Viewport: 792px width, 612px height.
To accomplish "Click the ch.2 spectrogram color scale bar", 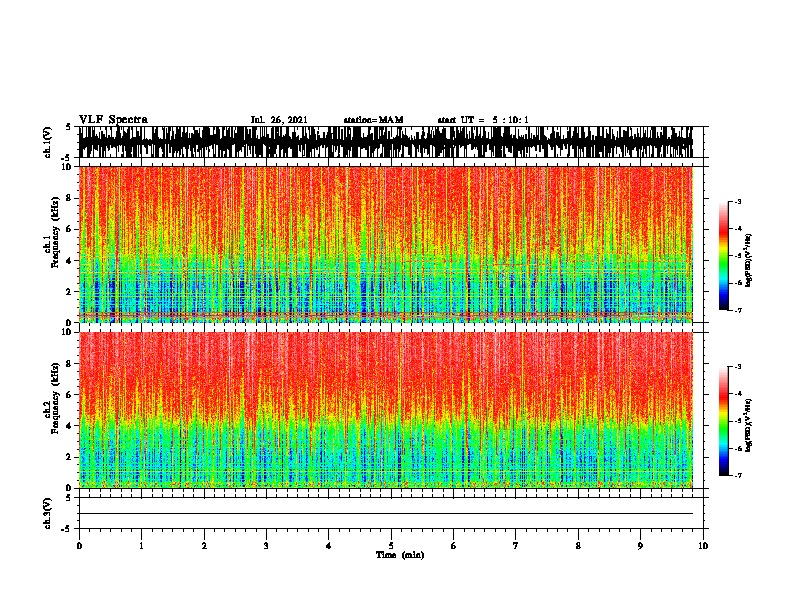I will point(724,421).
